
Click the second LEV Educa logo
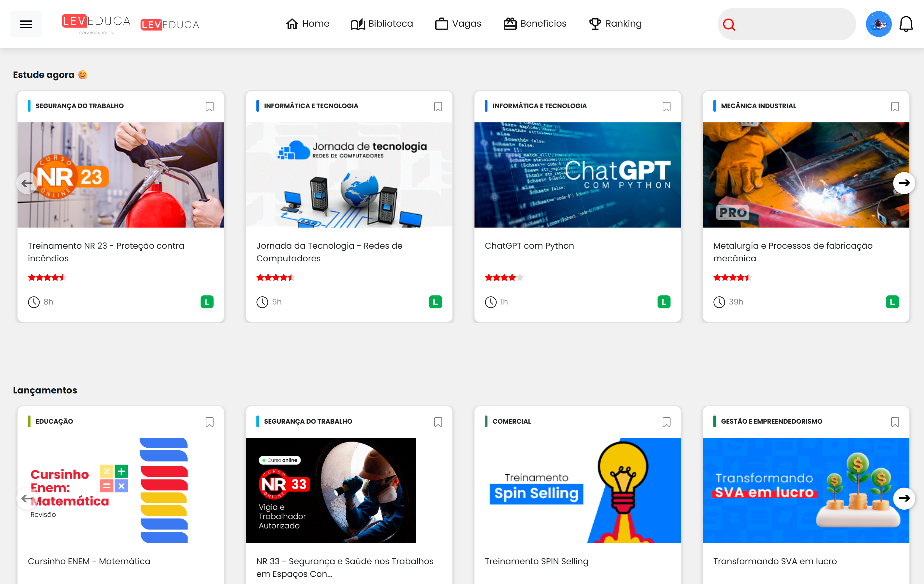(170, 25)
